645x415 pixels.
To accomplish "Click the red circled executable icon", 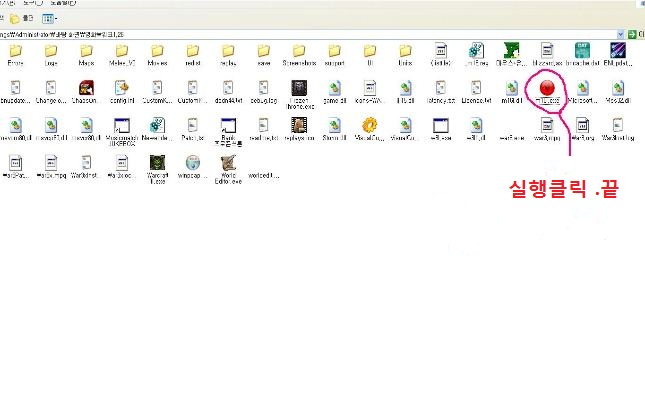I will click(x=546, y=88).
